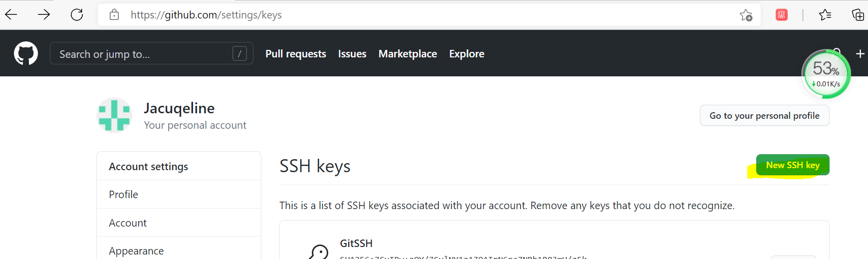Add page to favorites star-plus icon
The height and width of the screenshot is (259, 868).
click(746, 15)
